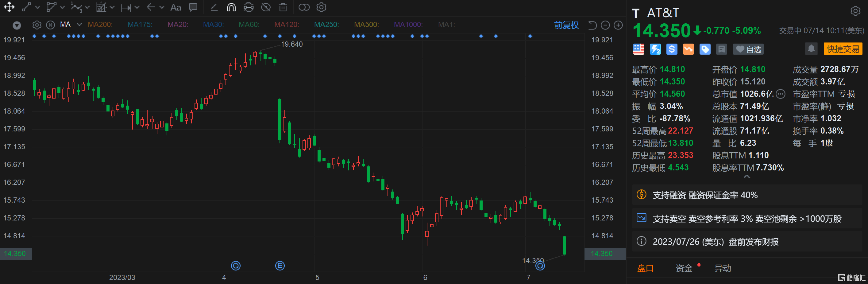
Task: Click the MA200 legend label
Action: pyautogui.click(x=100, y=25)
